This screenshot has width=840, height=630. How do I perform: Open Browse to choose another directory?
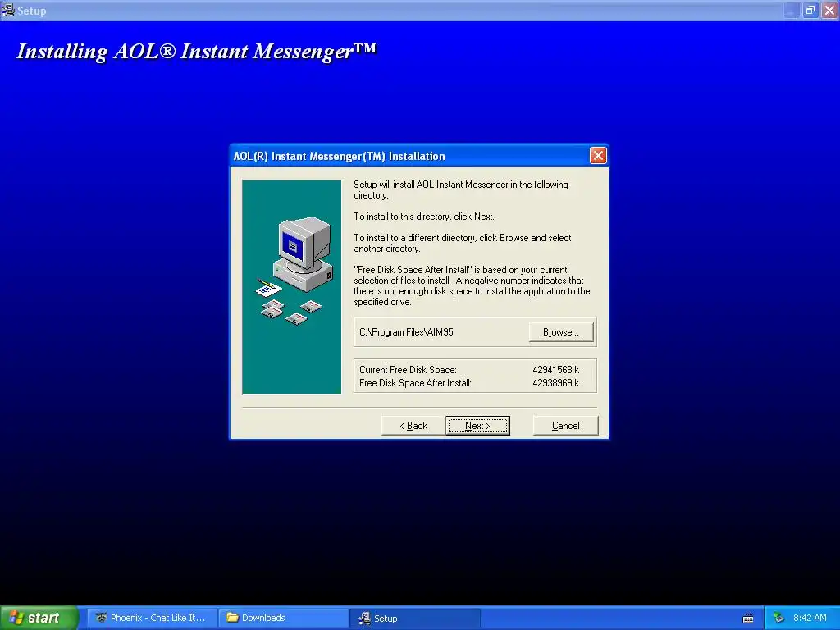click(561, 332)
